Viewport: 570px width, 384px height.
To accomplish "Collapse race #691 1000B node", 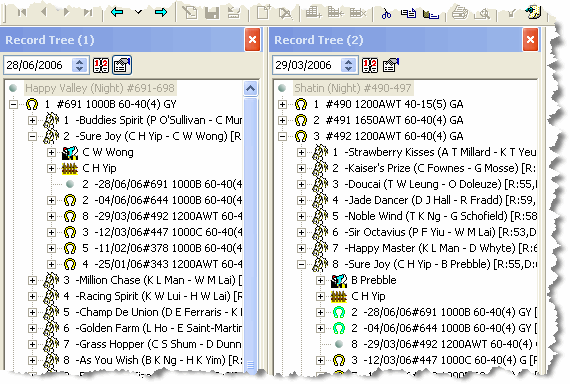I will pyautogui.click(x=13, y=105).
